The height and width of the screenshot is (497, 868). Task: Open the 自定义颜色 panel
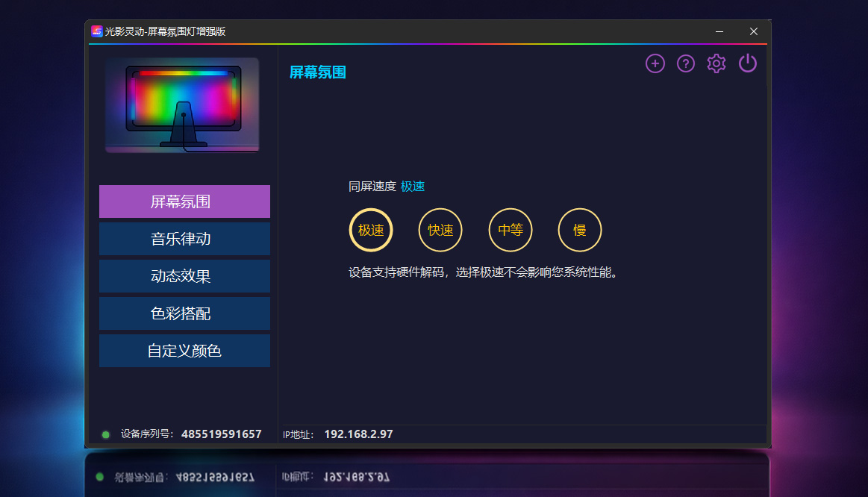click(x=184, y=350)
